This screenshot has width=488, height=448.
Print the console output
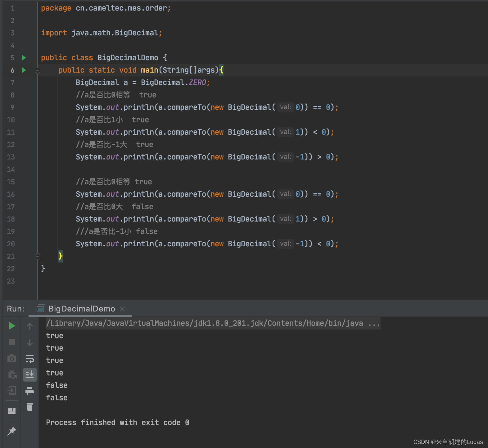tap(30, 391)
